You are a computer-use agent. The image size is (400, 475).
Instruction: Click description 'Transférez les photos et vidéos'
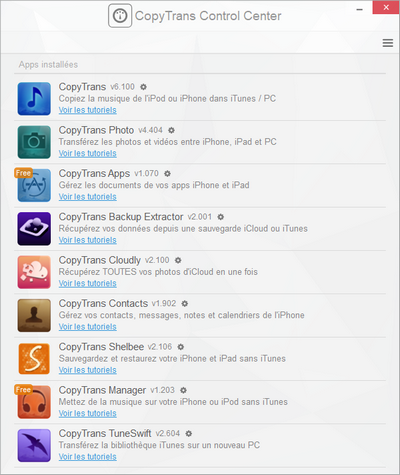point(168,142)
